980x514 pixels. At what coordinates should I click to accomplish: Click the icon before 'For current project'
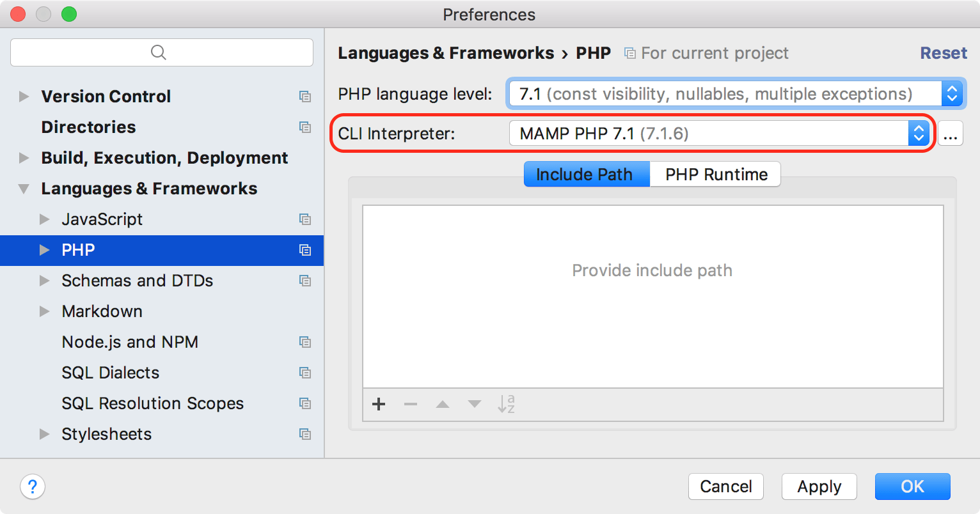630,53
